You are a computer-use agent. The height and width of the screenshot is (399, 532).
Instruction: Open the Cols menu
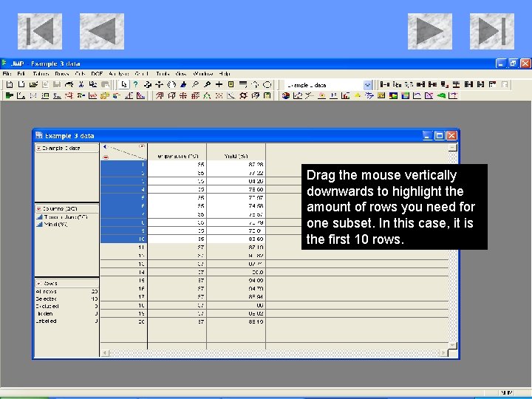[80, 74]
